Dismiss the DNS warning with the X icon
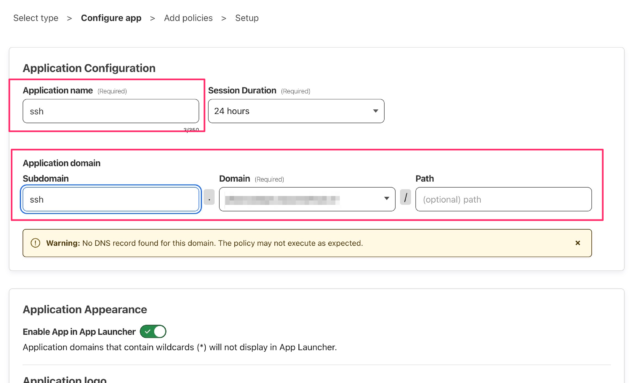The image size is (640, 383). point(578,243)
